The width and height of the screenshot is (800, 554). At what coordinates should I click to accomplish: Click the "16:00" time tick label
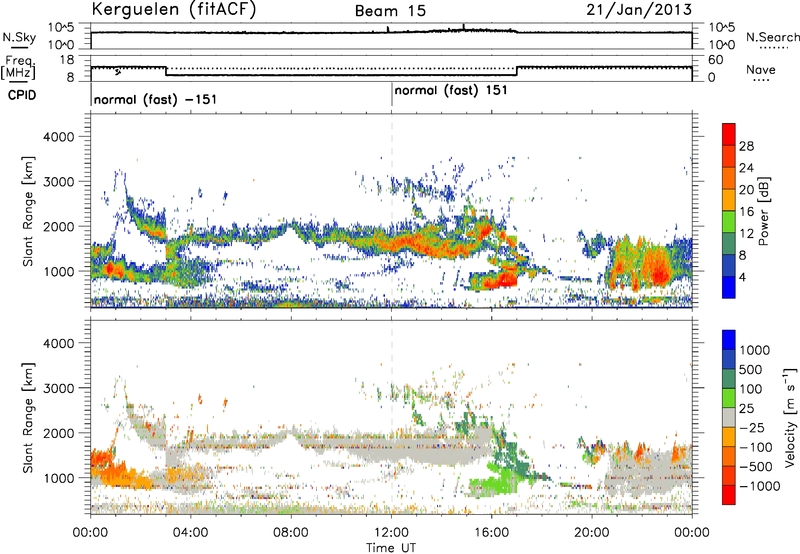[491, 533]
